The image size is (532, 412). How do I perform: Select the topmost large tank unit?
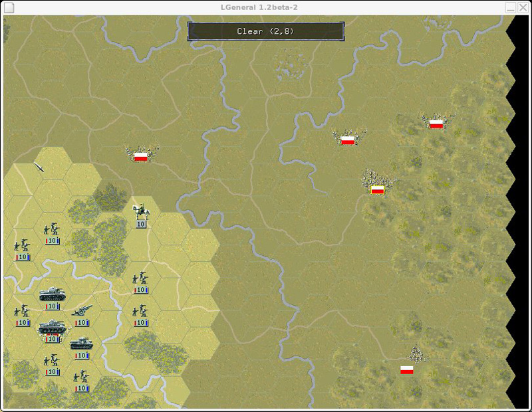pyautogui.click(x=51, y=294)
